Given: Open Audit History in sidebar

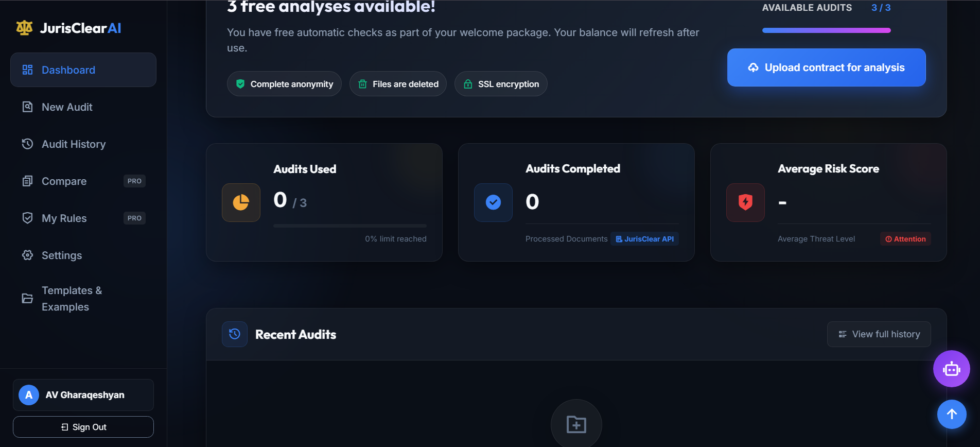Looking at the screenshot, I should tap(83, 144).
